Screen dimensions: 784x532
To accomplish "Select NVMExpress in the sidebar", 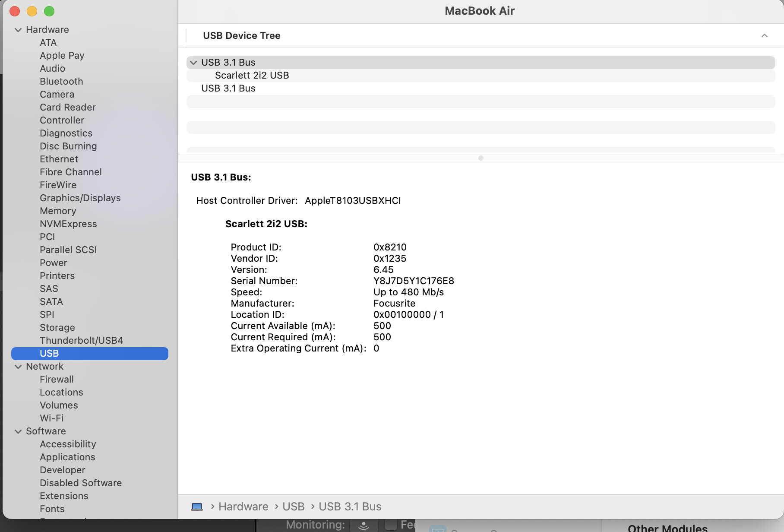I will [x=68, y=224].
